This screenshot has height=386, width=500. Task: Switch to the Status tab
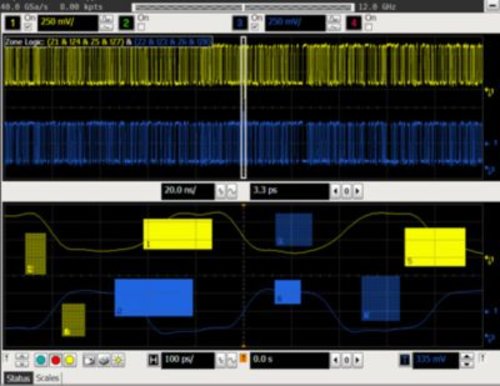point(18,378)
